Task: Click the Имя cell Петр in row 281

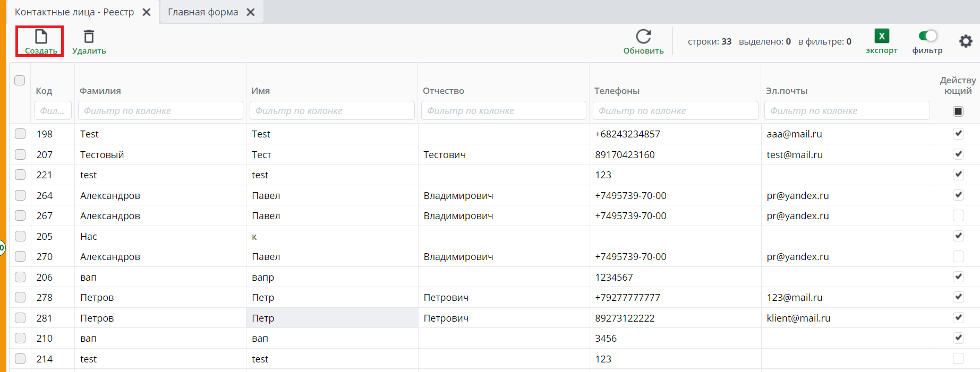Action: click(x=263, y=318)
